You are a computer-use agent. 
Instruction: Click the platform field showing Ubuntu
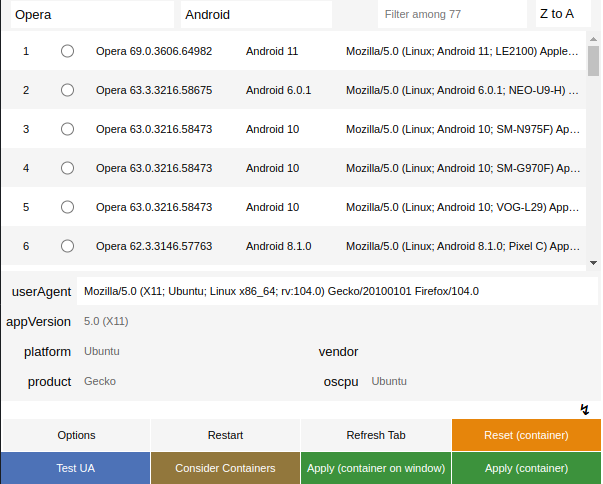tap(192, 351)
